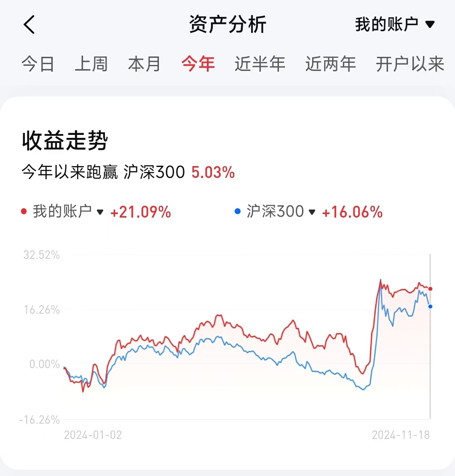The image size is (455, 476).
Task: Switch to 开户以来 tab
Action: tap(409, 64)
